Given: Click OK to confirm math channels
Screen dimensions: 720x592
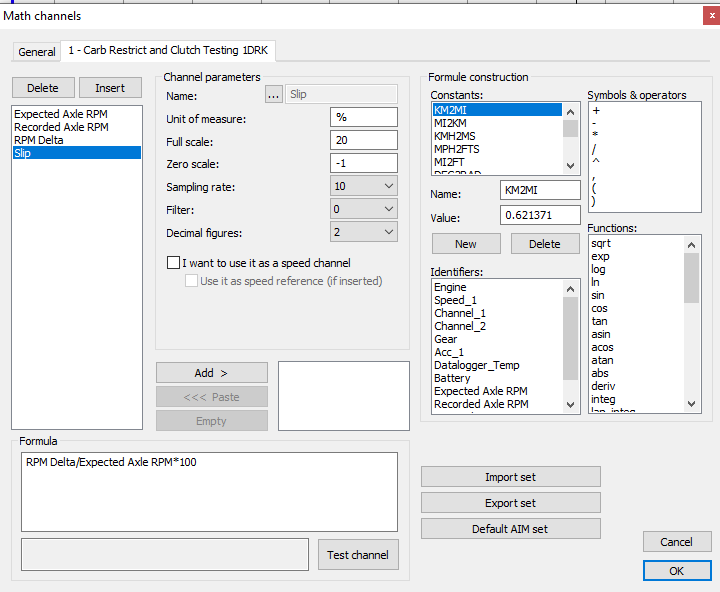Looking at the screenshot, I should tap(677, 571).
